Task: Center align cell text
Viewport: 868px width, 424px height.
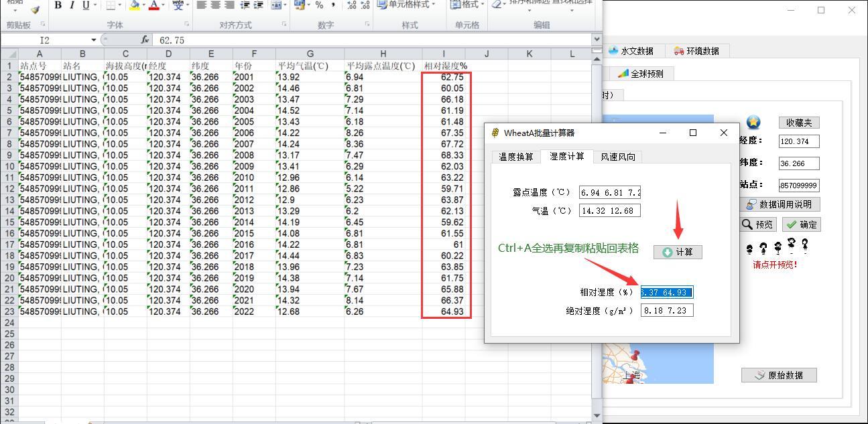Action: pyautogui.click(x=215, y=5)
